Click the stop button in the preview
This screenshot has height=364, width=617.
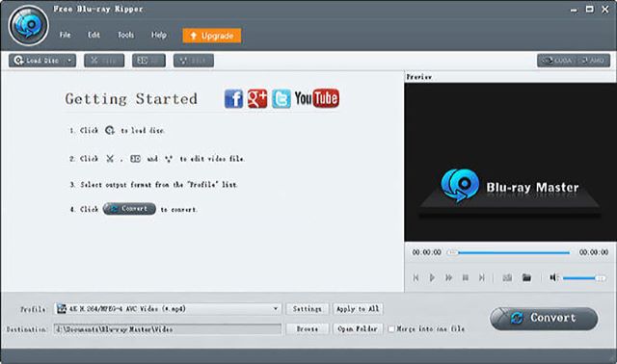pos(466,278)
